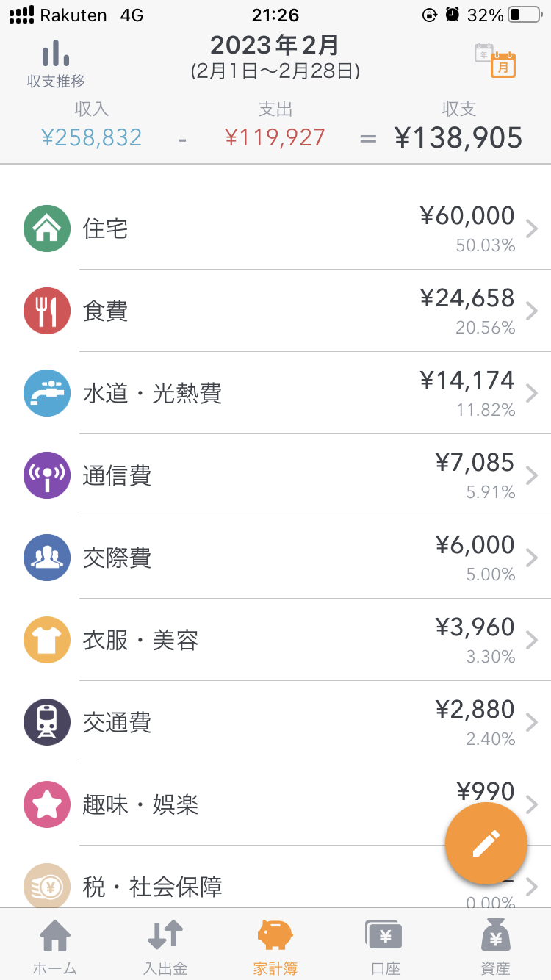The height and width of the screenshot is (980, 551).
Task: Tap the pink 趣味・娯楽 star icon
Action: (47, 804)
